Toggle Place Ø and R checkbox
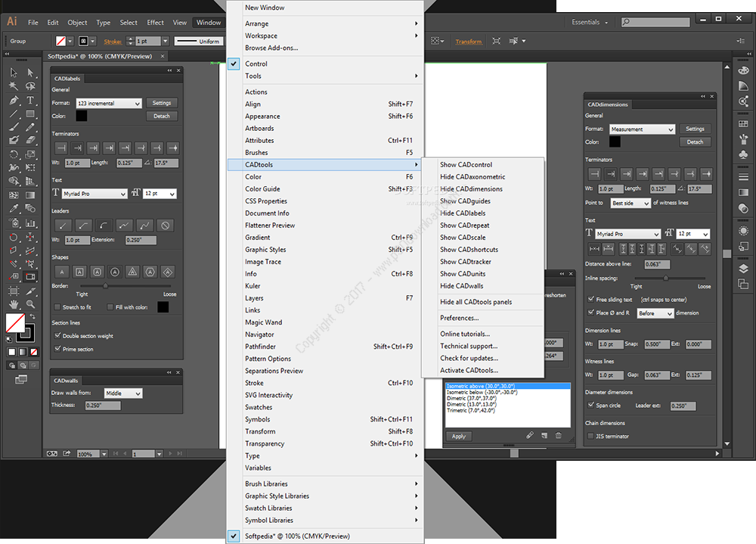Viewport: 756px width, 544px height. (590, 312)
